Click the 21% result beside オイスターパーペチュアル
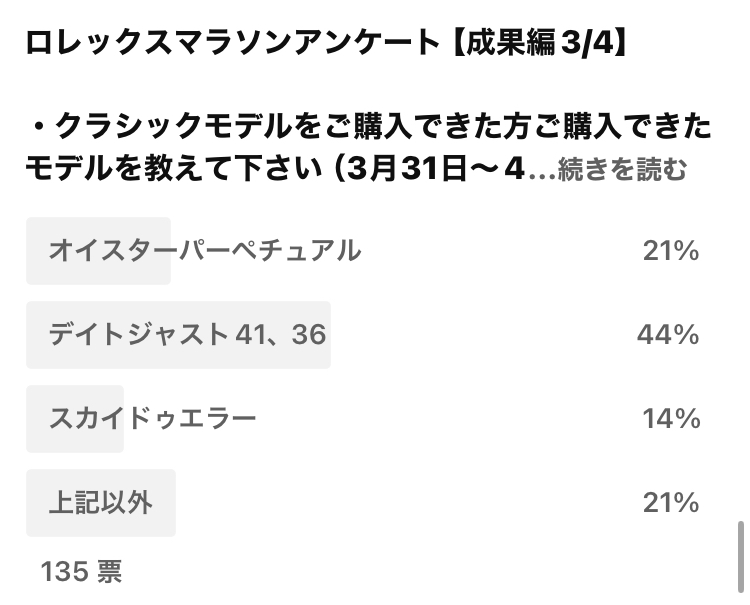This screenshot has width=750, height=605. (x=671, y=251)
